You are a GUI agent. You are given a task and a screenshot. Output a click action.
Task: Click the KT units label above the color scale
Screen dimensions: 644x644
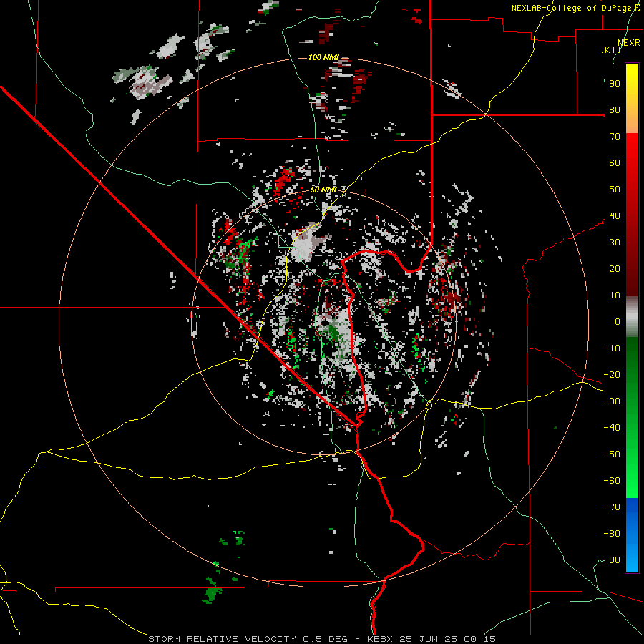click(x=611, y=49)
